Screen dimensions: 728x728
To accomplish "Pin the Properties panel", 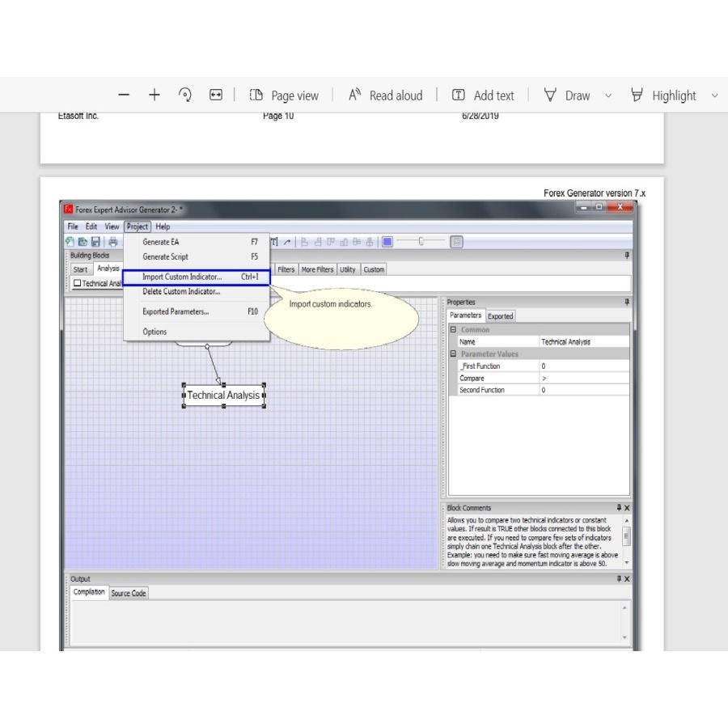I will [627, 303].
